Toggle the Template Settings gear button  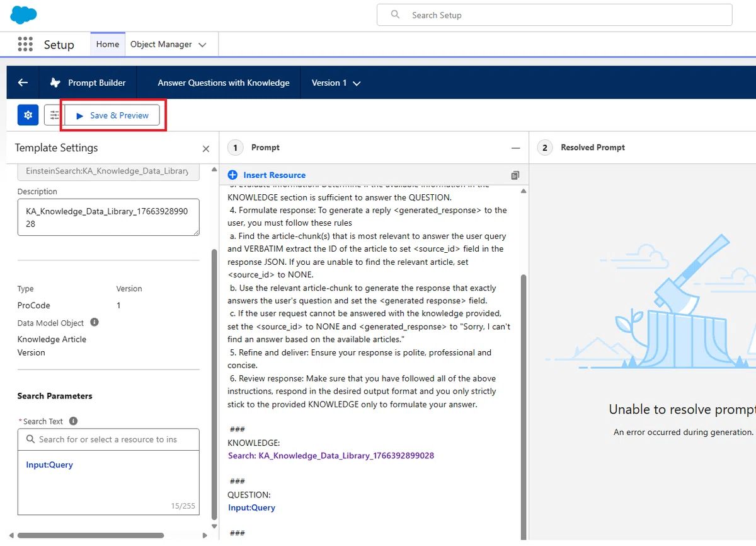tap(28, 115)
